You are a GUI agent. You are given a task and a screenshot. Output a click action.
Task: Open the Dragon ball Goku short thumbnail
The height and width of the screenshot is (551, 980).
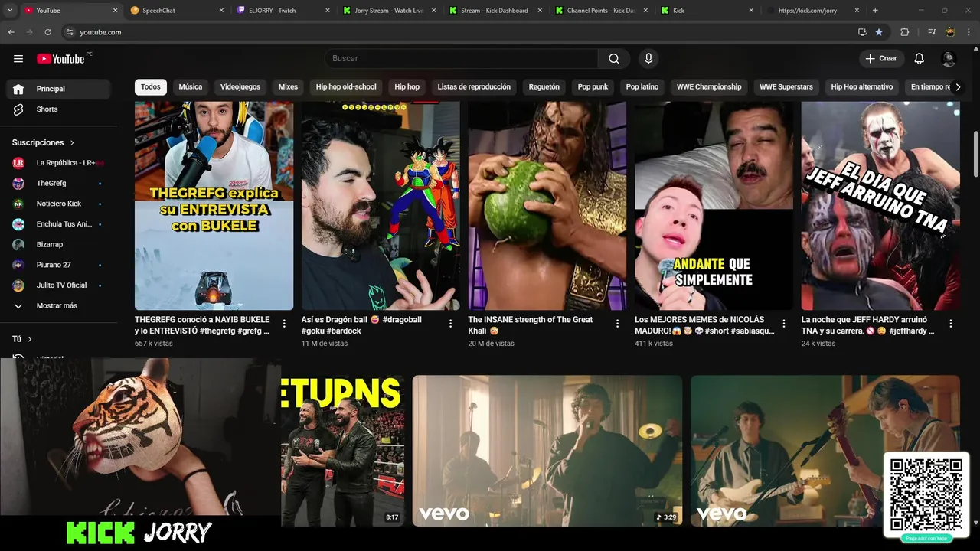tap(381, 206)
